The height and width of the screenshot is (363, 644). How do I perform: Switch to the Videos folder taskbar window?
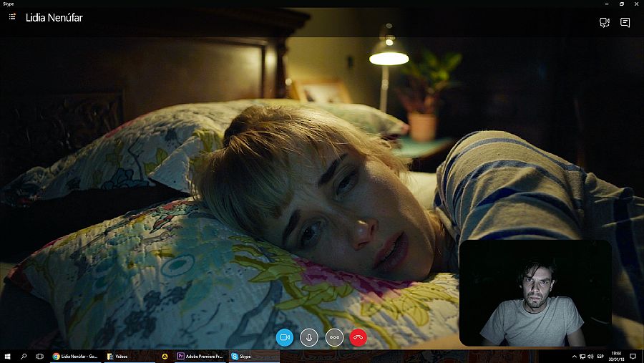pos(129,357)
